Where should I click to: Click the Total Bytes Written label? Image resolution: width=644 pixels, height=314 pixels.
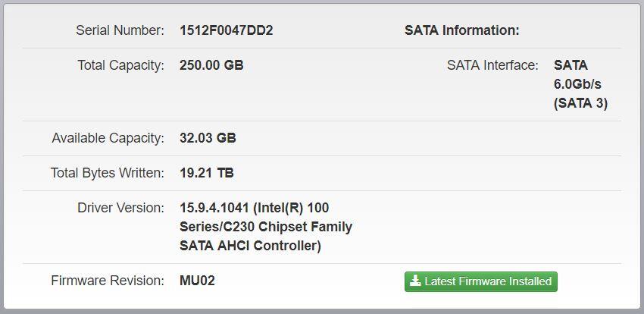[107, 173]
